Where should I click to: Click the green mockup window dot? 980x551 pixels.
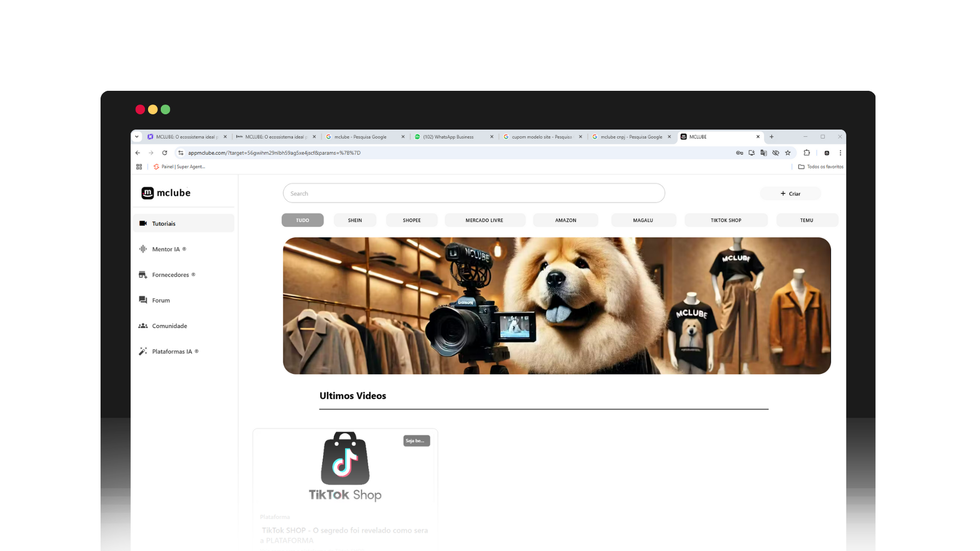(x=165, y=109)
